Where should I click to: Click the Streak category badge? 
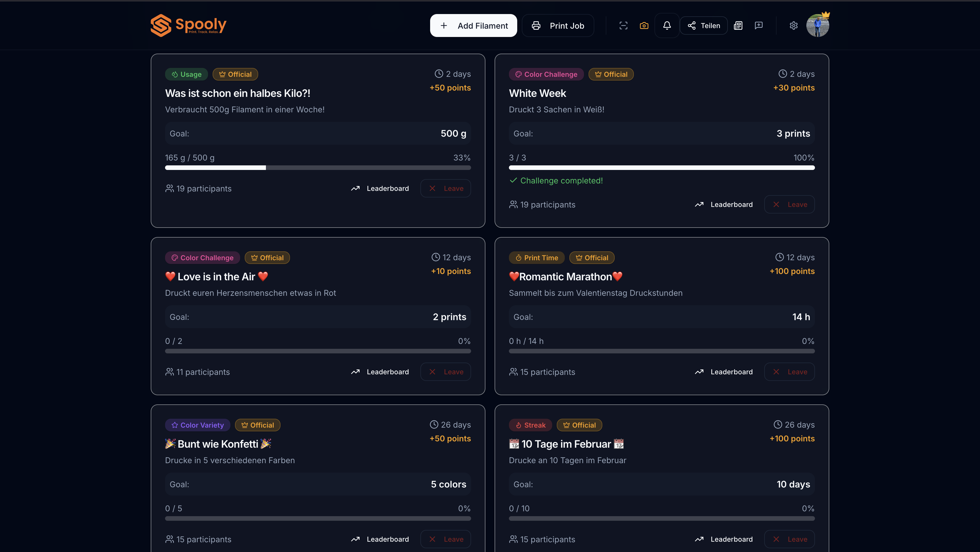coord(530,425)
